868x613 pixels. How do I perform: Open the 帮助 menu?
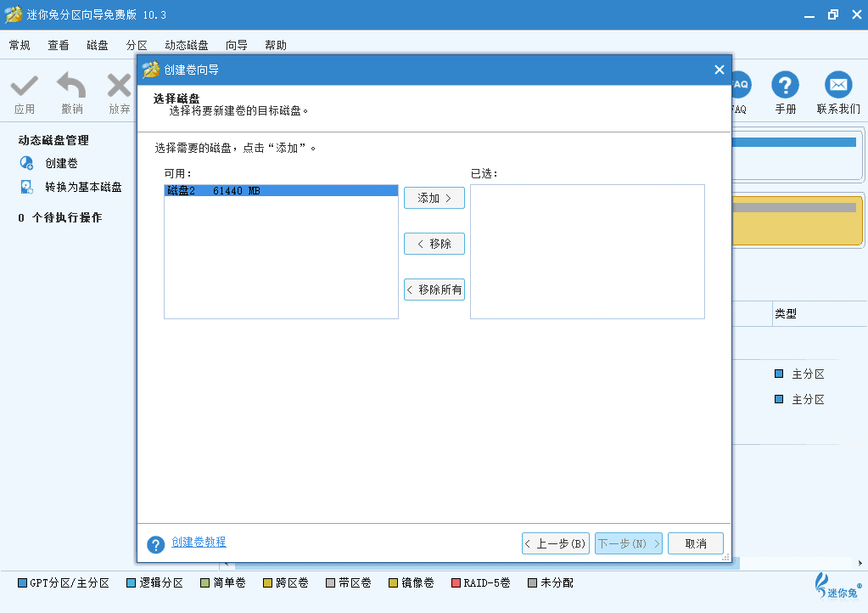tap(276, 45)
